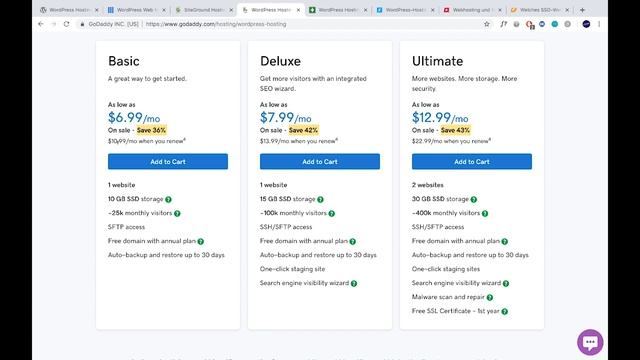Click the $7.99/mo price
Screen dimensions: 640x360
[x=286, y=118]
